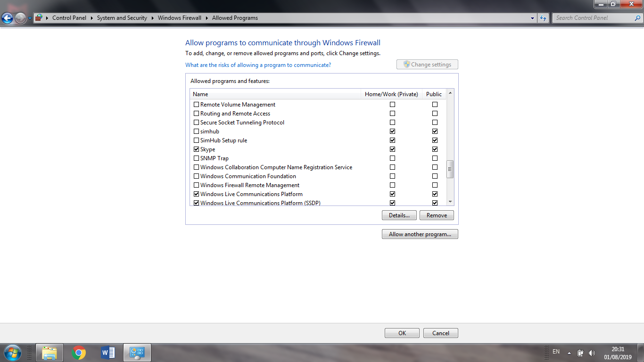Open Microsoft Word from taskbar
Viewport: 644px width, 362px height.
(x=108, y=353)
